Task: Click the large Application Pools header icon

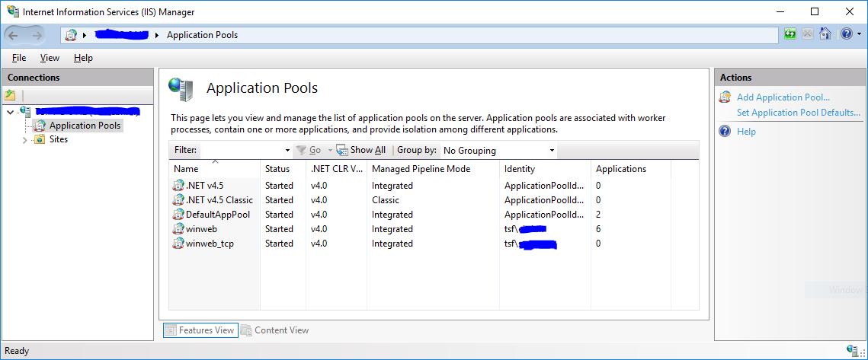Action: 181,89
